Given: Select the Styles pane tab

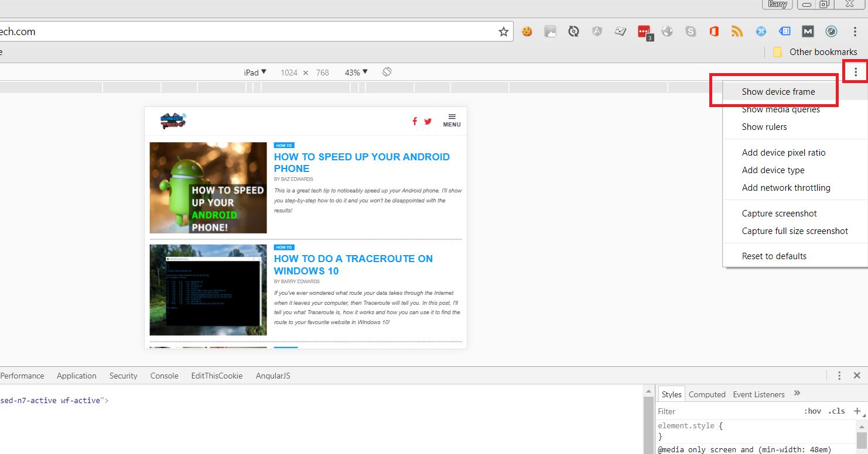Looking at the screenshot, I should (x=671, y=394).
